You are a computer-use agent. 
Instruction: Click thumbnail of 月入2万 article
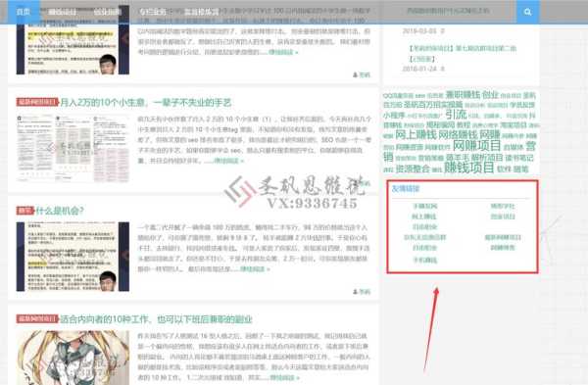pos(73,149)
